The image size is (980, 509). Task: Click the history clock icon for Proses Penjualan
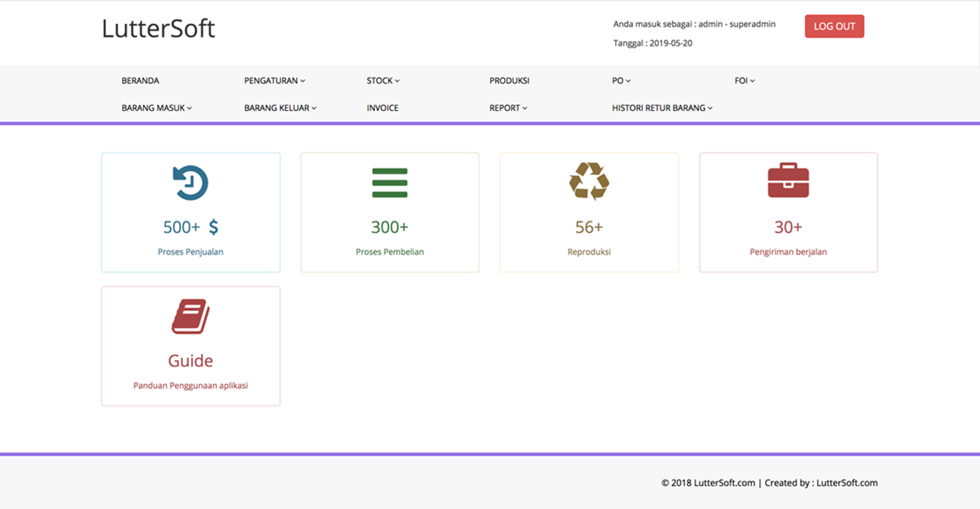point(191,183)
